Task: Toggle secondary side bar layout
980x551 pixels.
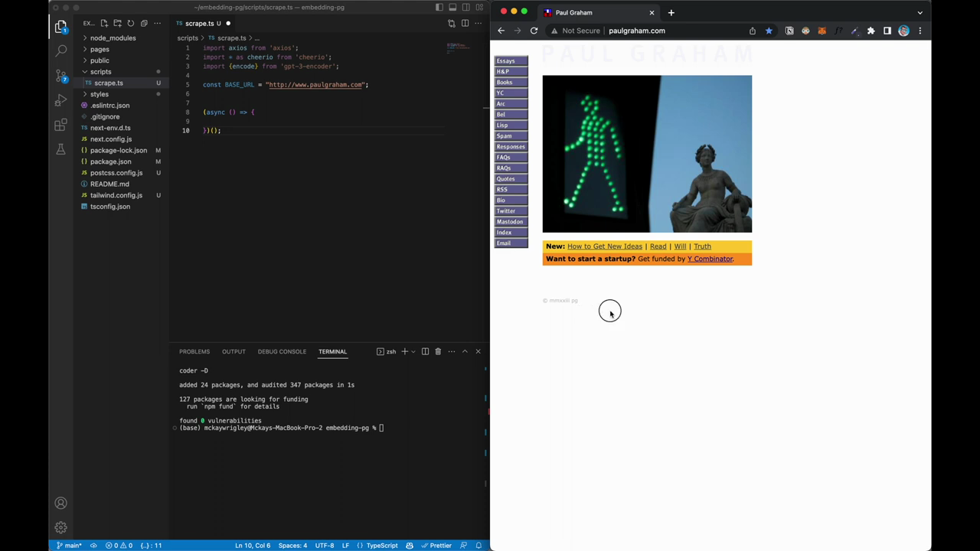Action: [x=465, y=7]
